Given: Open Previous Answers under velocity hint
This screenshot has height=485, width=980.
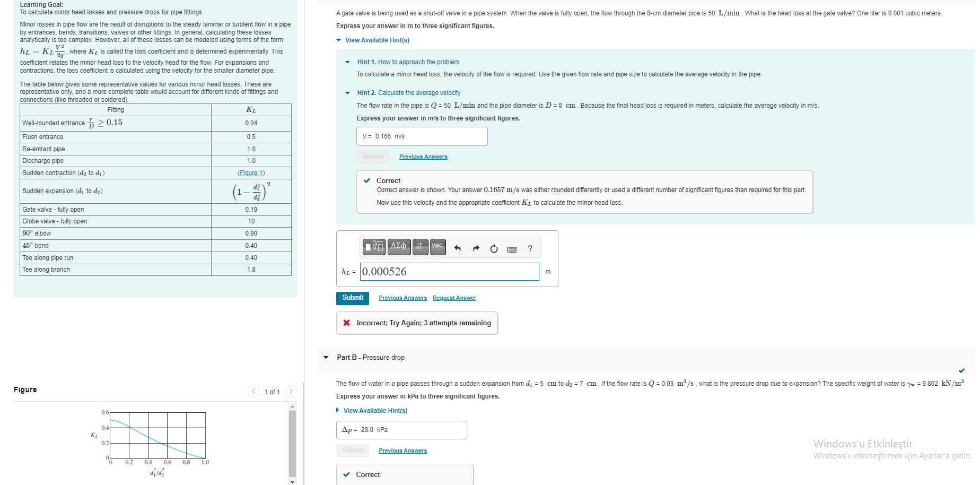Looking at the screenshot, I should coord(423,157).
